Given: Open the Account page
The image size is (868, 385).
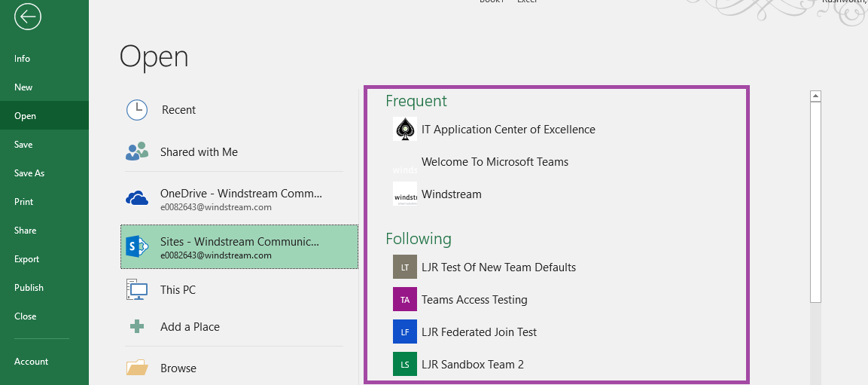Looking at the screenshot, I should pyautogui.click(x=44, y=361).
